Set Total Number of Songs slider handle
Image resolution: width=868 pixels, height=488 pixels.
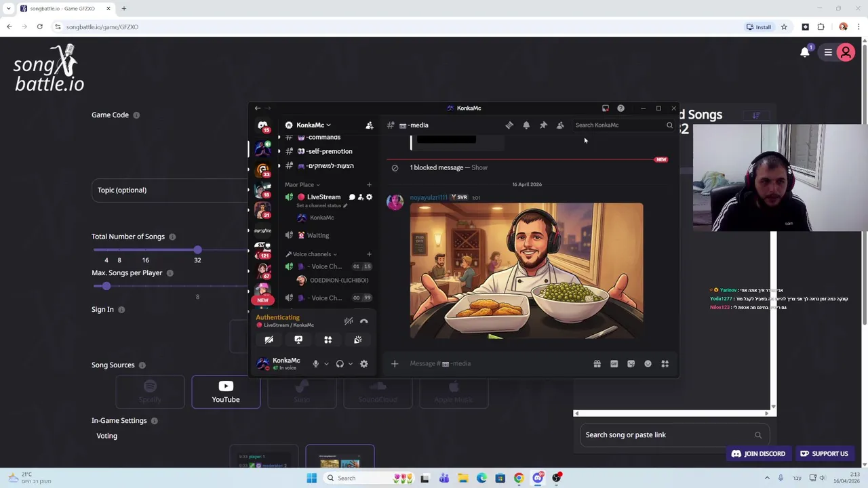tap(197, 250)
